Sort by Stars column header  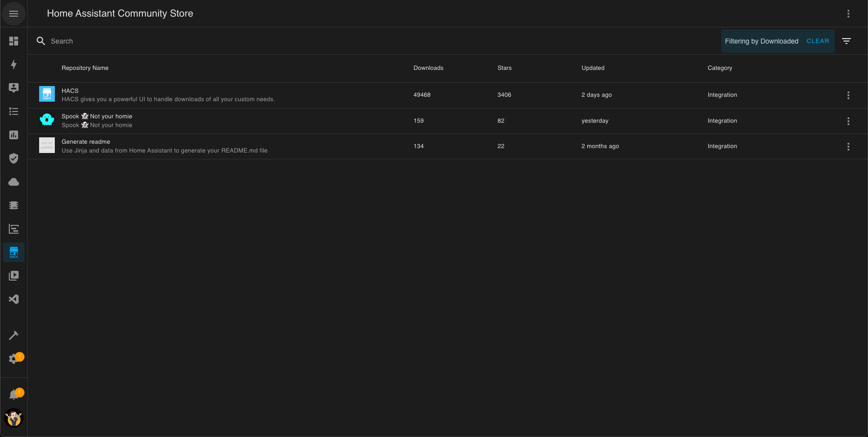click(x=504, y=68)
